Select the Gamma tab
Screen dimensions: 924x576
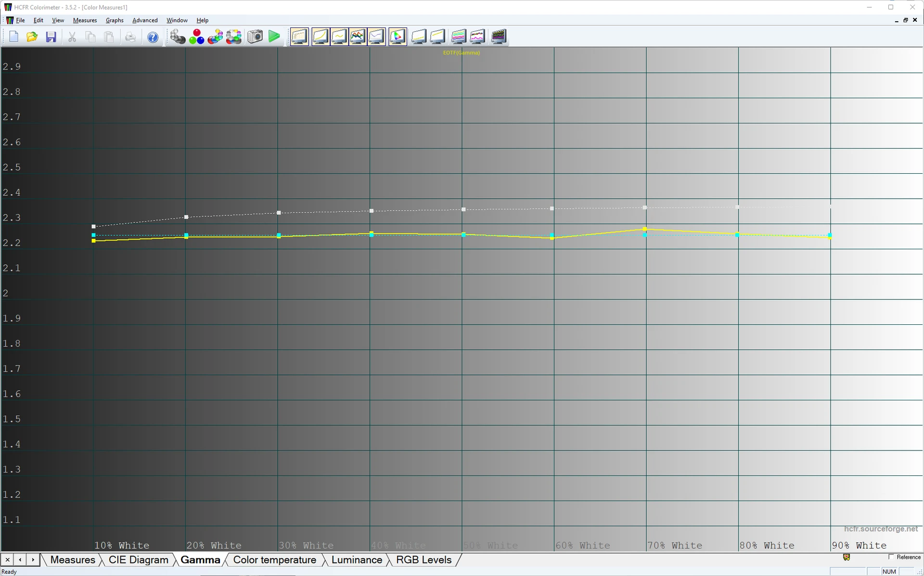200,560
